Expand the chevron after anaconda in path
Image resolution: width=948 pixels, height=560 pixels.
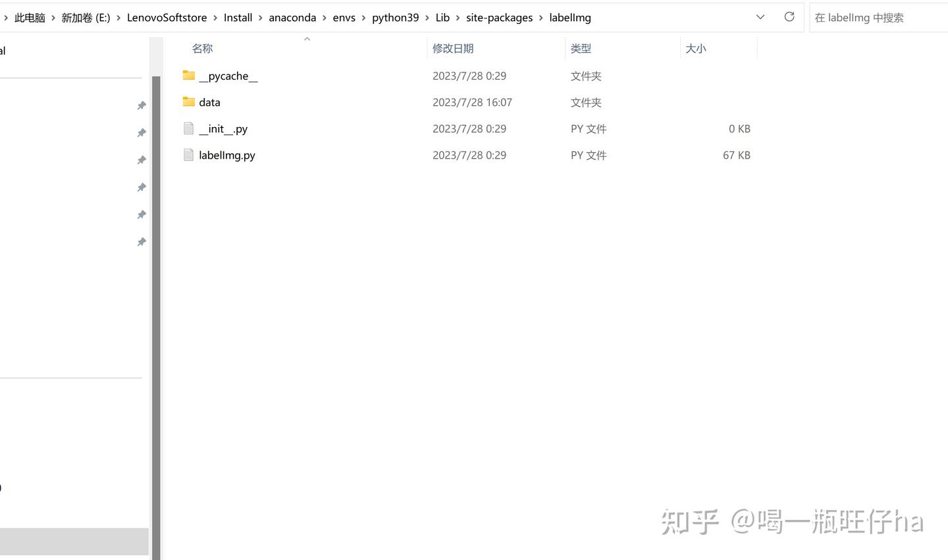(x=325, y=18)
